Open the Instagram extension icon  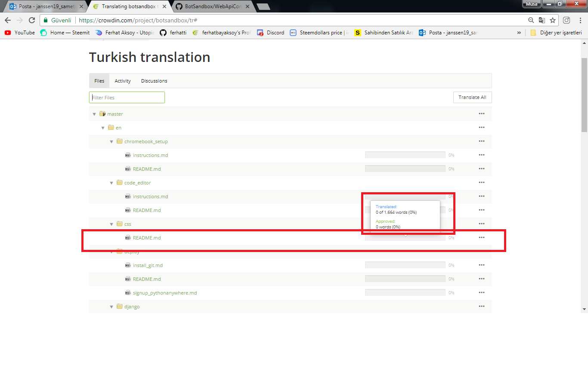point(567,20)
